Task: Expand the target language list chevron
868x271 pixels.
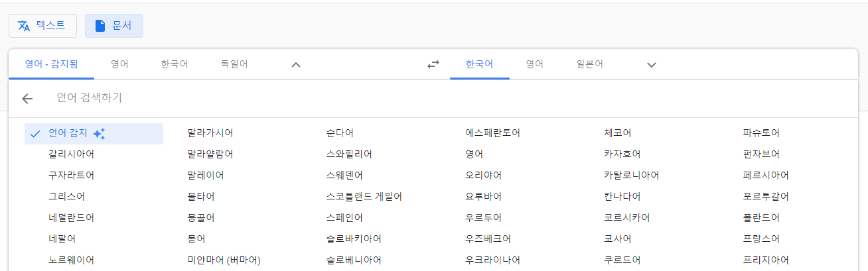Action: (652, 64)
